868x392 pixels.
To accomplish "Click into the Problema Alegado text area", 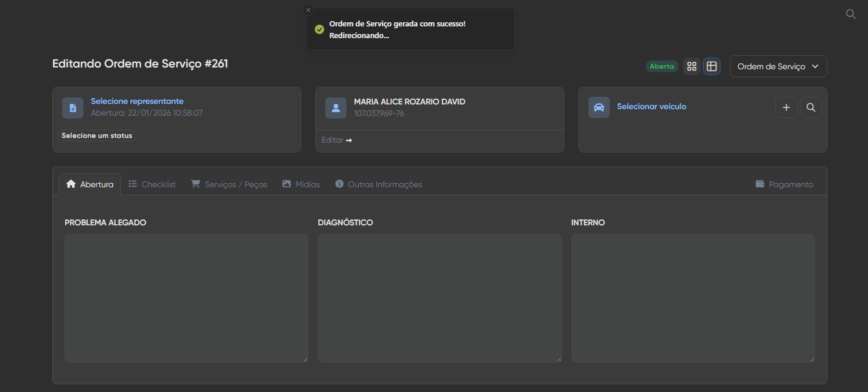I will [186, 298].
